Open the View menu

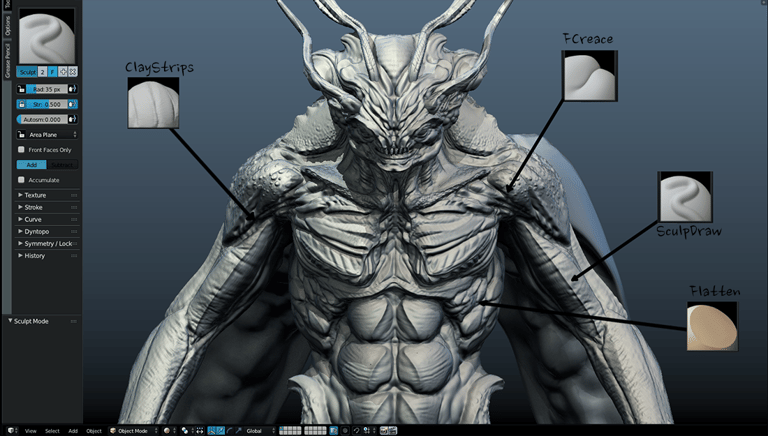(30, 431)
